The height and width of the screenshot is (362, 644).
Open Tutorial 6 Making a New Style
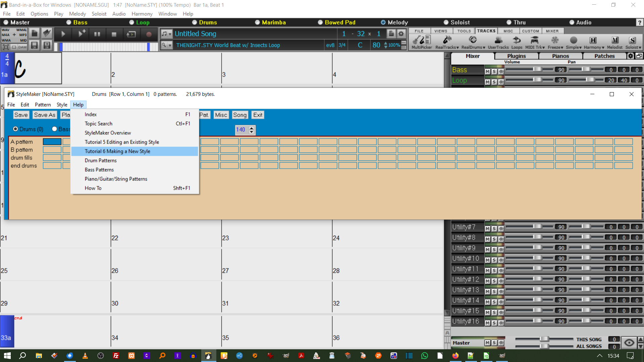(x=135, y=151)
